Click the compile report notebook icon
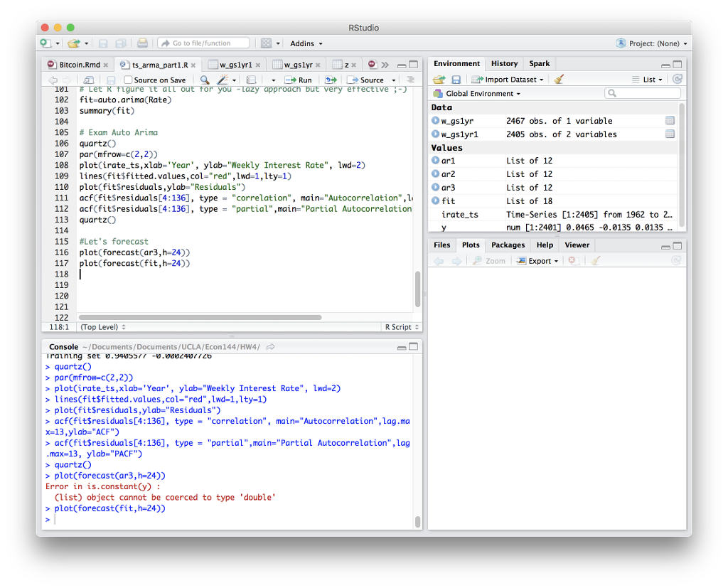The image size is (728, 588). point(251,80)
